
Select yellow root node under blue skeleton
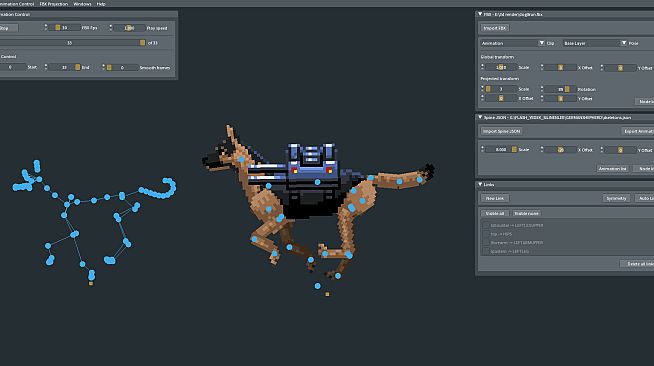[x=91, y=283]
